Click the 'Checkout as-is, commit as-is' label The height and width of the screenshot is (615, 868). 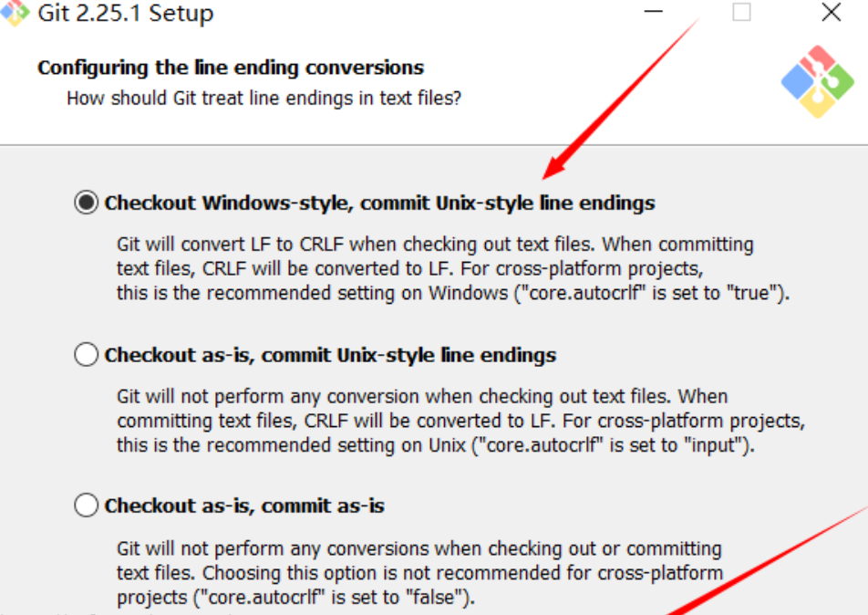point(244,505)
